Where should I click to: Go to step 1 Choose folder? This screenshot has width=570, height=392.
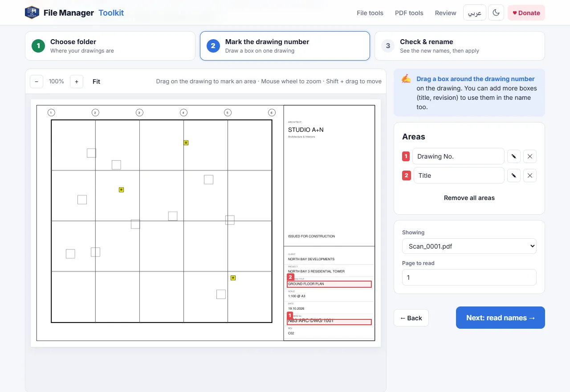tap(110, 46)
